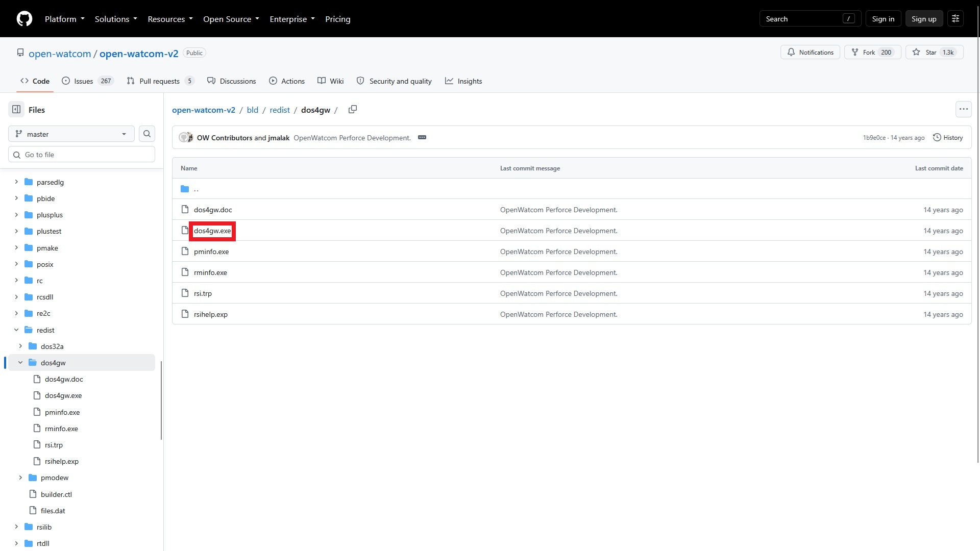Open rsihelp.exp in file table
Image resolution: width=980 pixels, height=551 pixels.
(x=211, y=314)
